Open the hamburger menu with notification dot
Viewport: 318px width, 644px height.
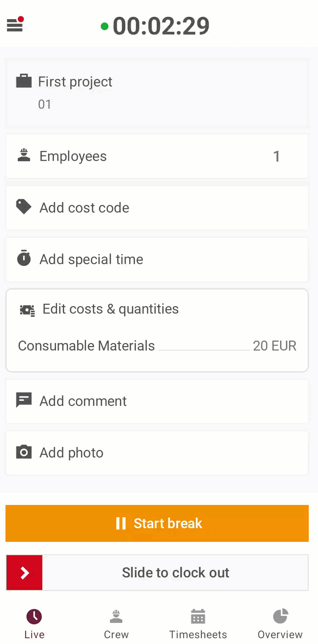tap(15, 25)
